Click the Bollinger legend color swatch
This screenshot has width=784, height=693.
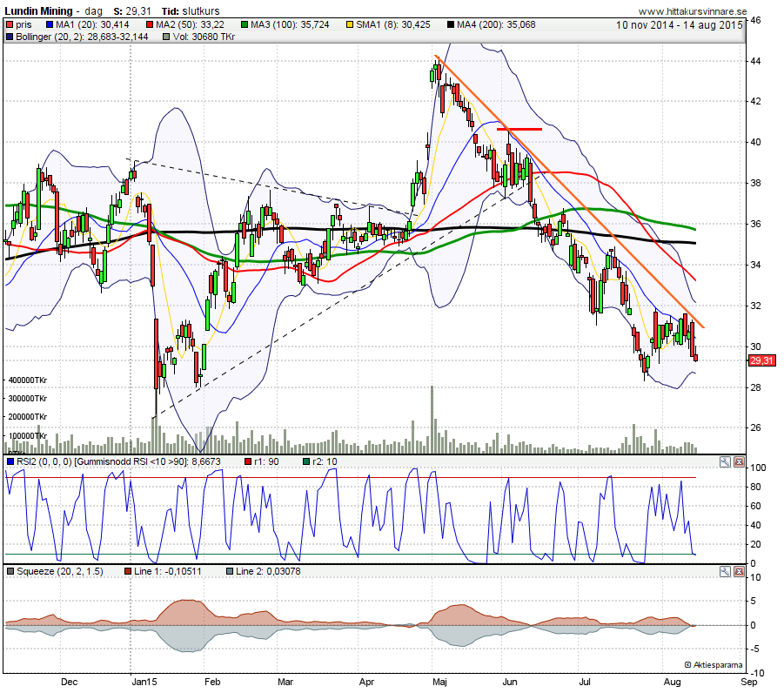click(10, 37)
